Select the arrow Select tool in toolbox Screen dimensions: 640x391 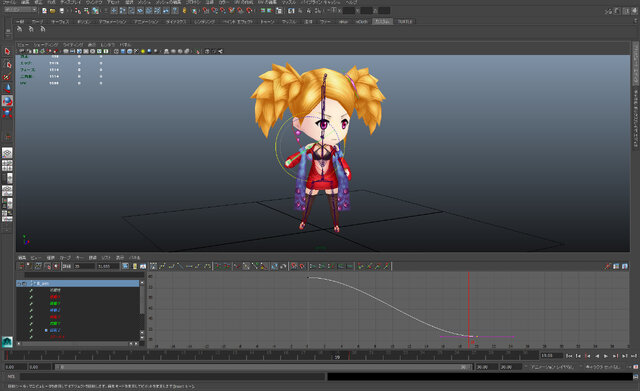pos(7,51)
